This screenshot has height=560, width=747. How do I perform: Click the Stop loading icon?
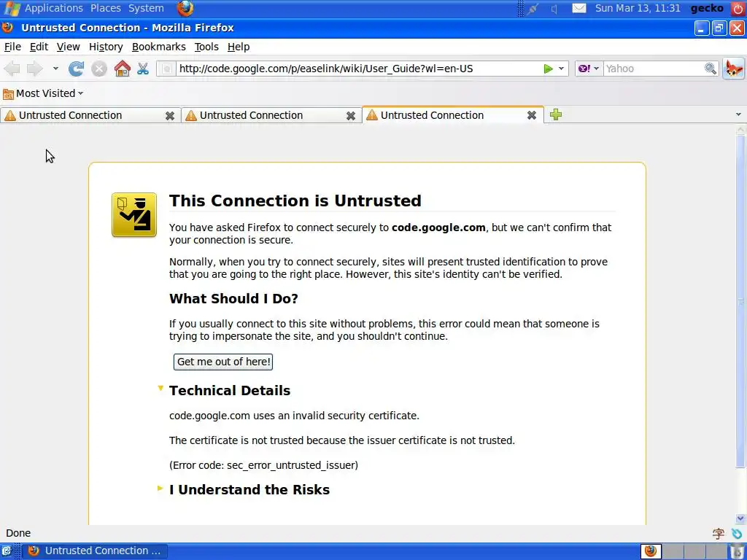(x=99, y=69)
